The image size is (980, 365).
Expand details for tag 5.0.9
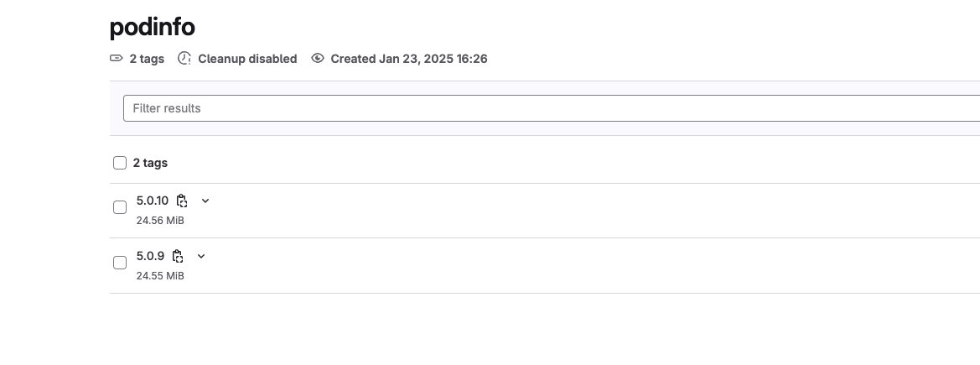(201, 256)
